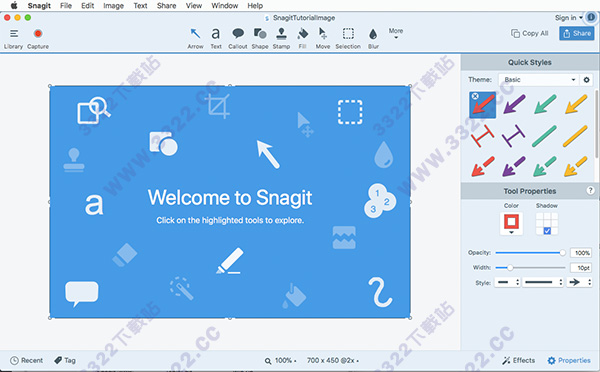This screenshot has width=600, height=372.
Task: Choose the purple H-bar line style
Action: (x=514, y=136)
